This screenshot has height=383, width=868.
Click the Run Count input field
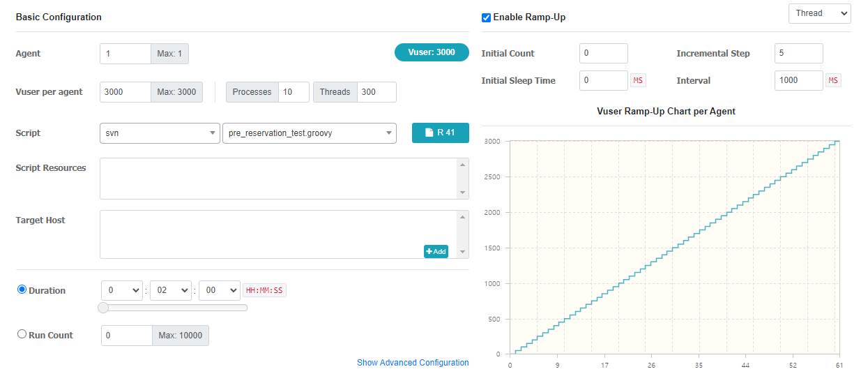pyautogui.click(x=127, y=336)
